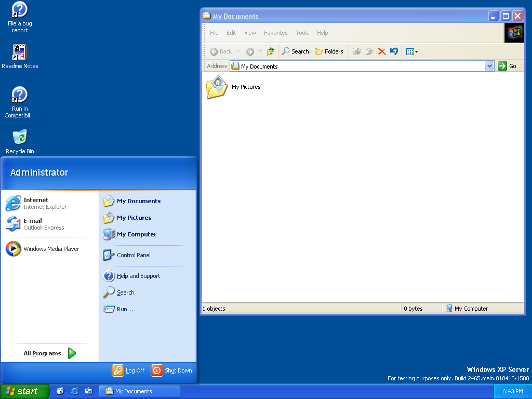Click the blue Undo arrow icon
The image size is (532, 399).
pos(394,51)
